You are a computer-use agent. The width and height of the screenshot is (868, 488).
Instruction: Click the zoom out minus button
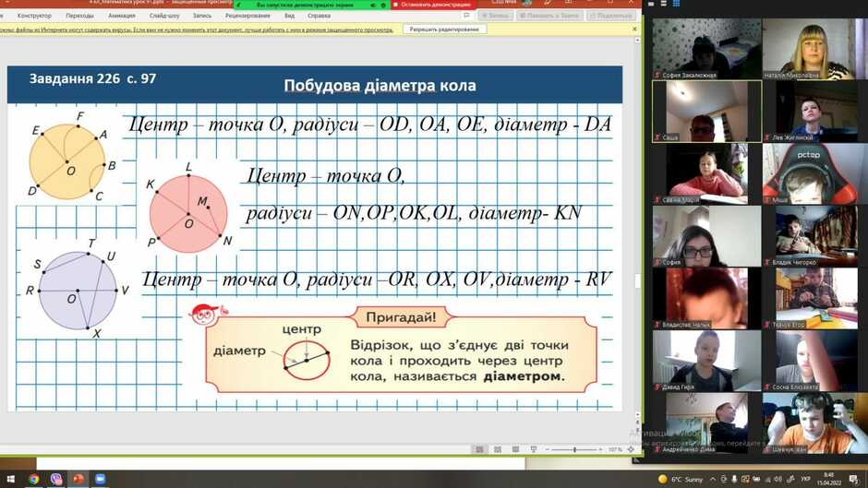click(548, 450)
